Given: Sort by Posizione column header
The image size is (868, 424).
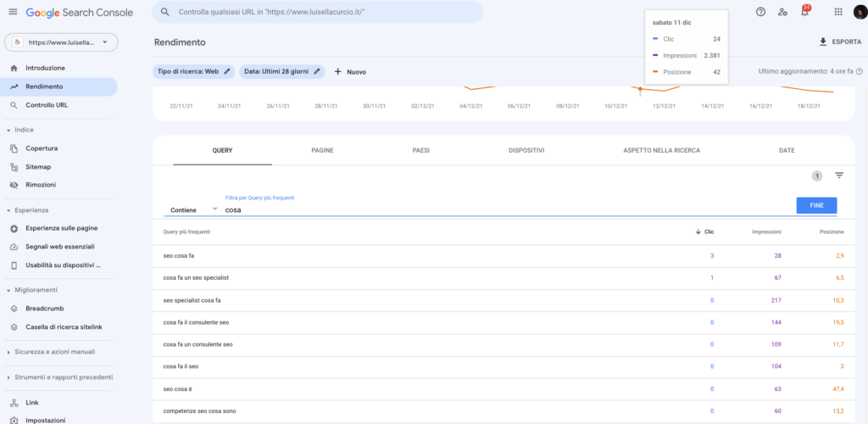Looking at the screenshot, I should (832, 232).
